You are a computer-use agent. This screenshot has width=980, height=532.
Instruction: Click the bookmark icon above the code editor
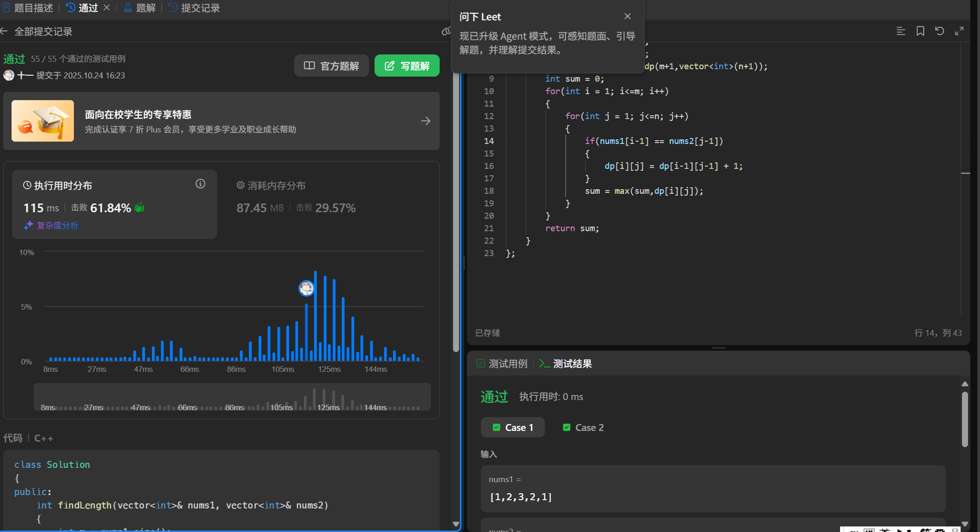[920, 31]
